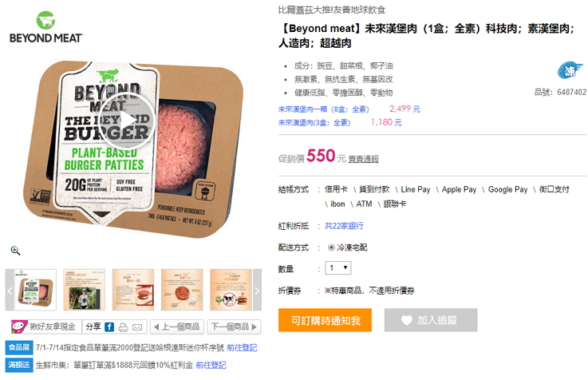Select the thumbnail with the burger patty diagram
The height and width of the screenshot is (380, 588).
point(182,290)
